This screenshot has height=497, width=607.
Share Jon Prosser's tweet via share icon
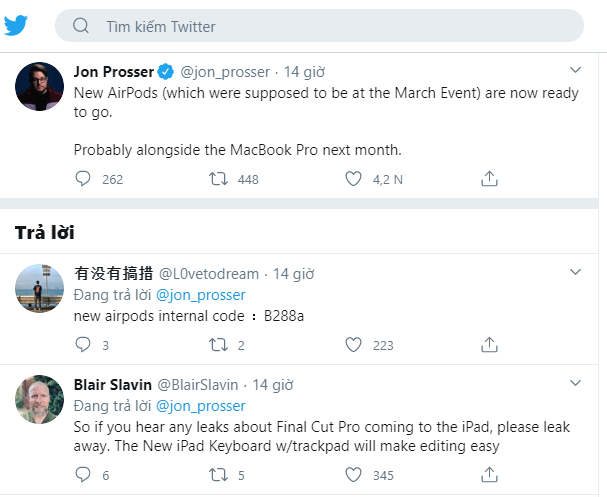(489, 179)
